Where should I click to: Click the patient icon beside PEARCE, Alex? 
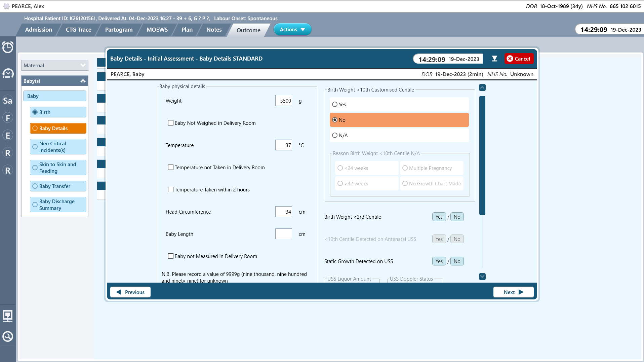tap(6, 6)
